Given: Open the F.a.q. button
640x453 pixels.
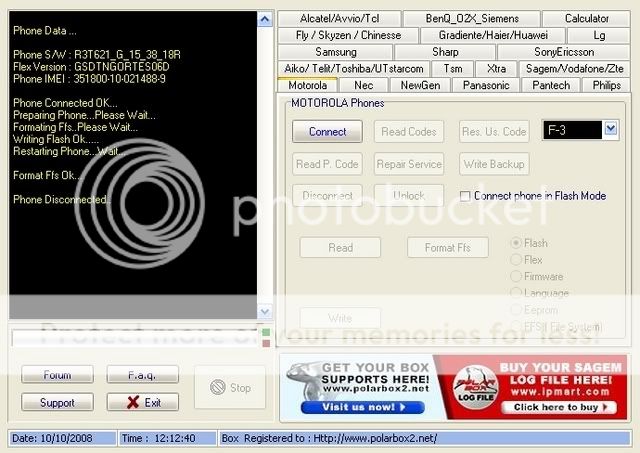Looking at the screenshot, I should pyautogui.click(x=142, y=375).
